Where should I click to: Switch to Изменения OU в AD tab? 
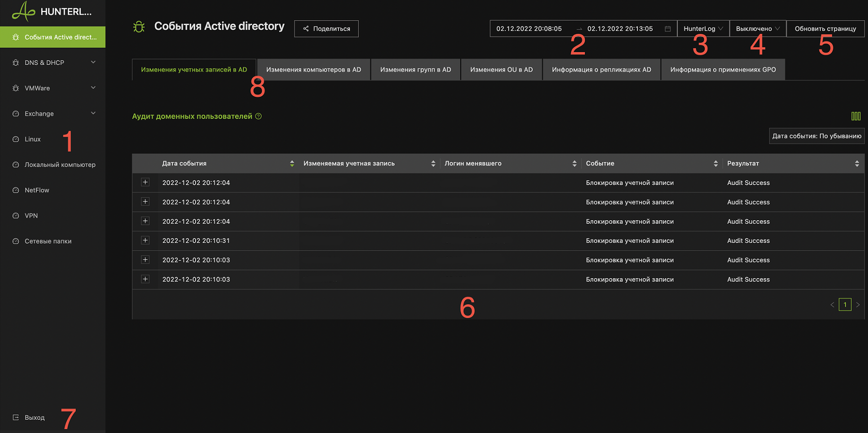[501, 70]
